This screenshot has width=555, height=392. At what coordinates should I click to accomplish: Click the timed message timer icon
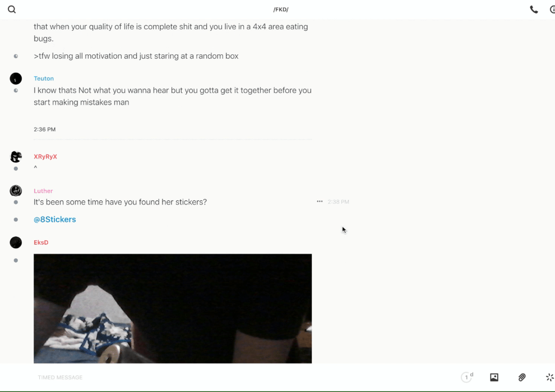point(467,377)
